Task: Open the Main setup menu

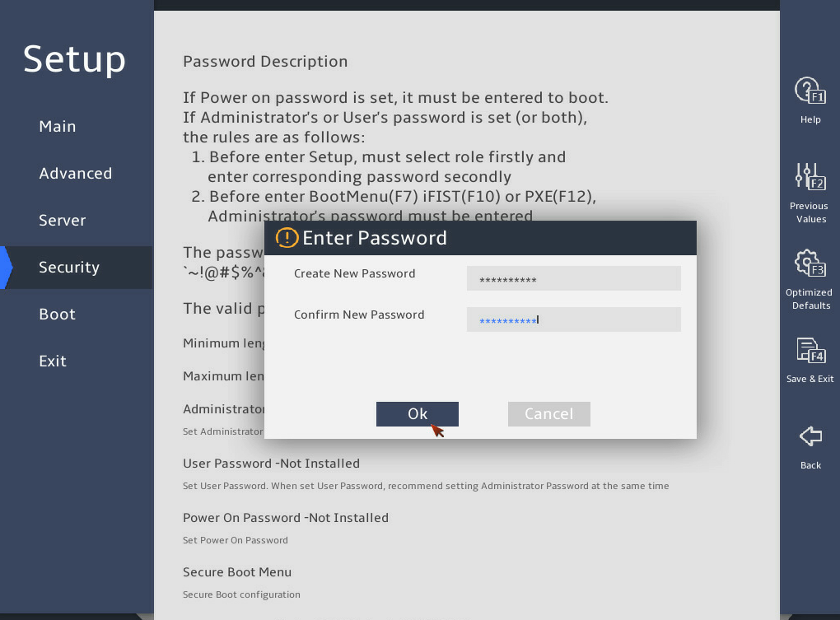Action: 58,126
